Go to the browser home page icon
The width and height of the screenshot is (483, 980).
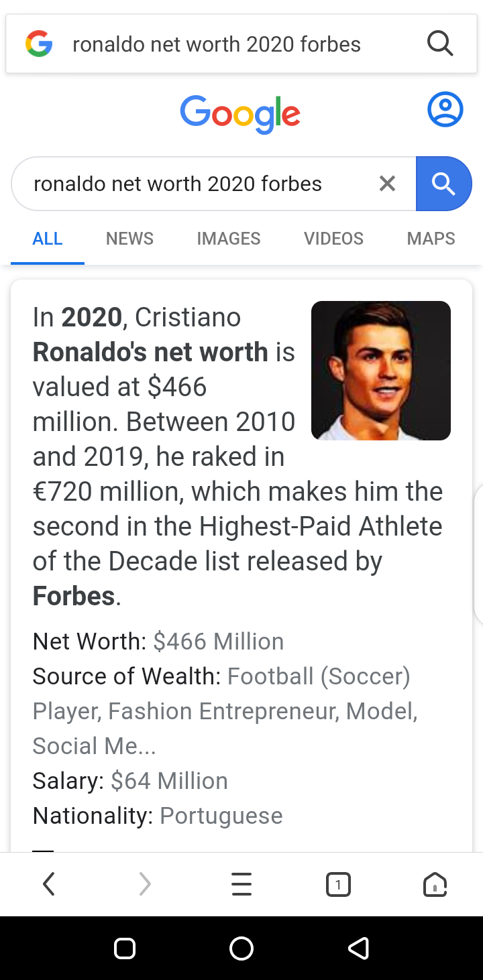pyautogui.click(x=435, y=885)
